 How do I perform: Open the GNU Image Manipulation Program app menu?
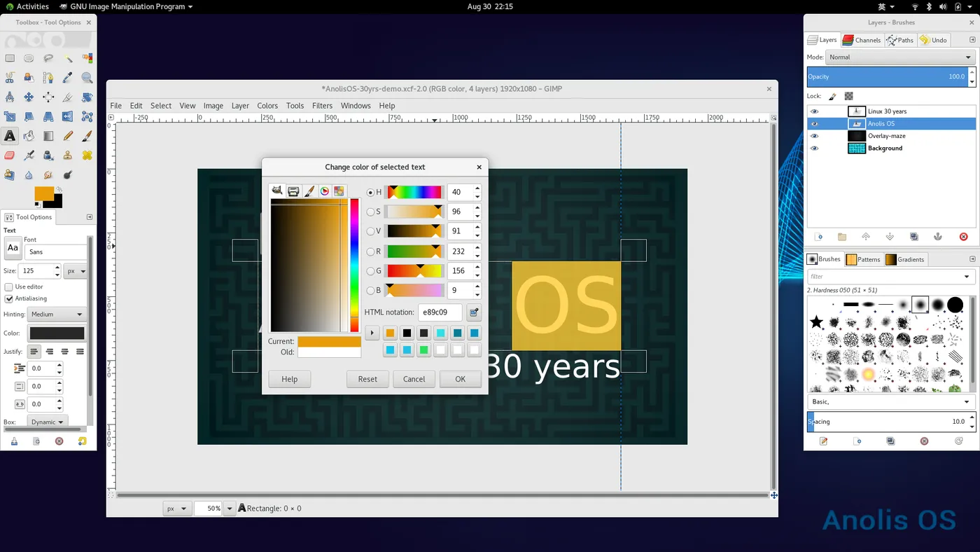pyautogui.click(x=126, y=6)
